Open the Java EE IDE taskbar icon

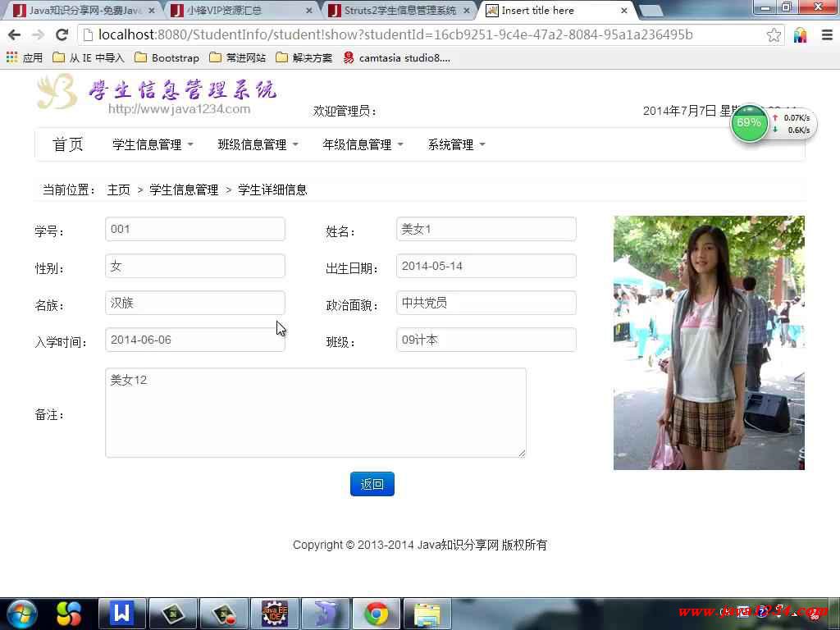point(274,614)
